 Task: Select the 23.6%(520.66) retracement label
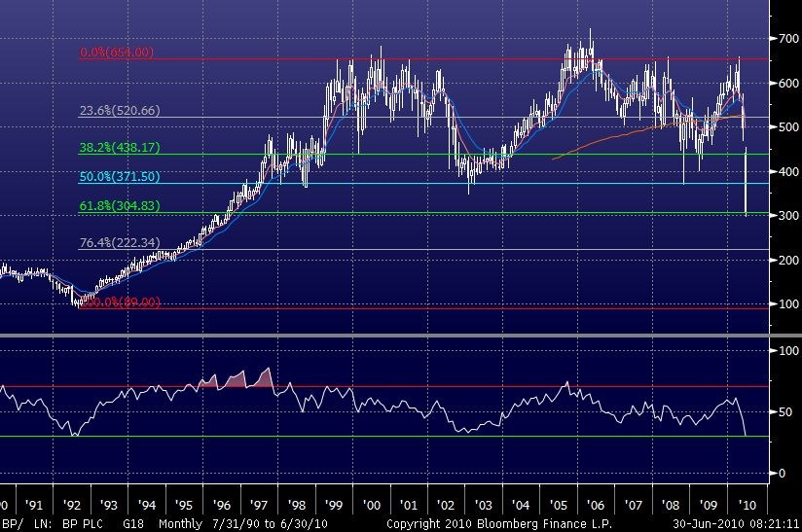118,111
